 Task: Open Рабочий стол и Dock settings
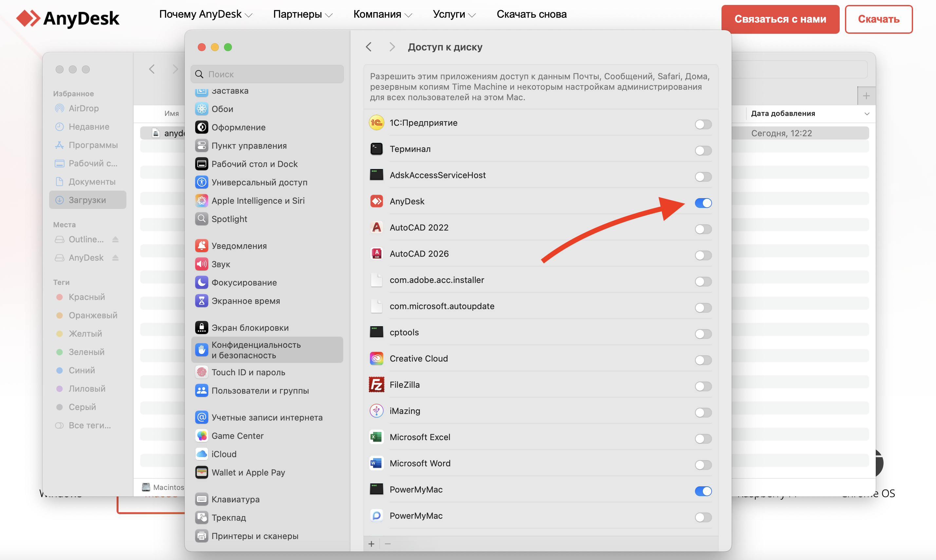pos(267,164)
